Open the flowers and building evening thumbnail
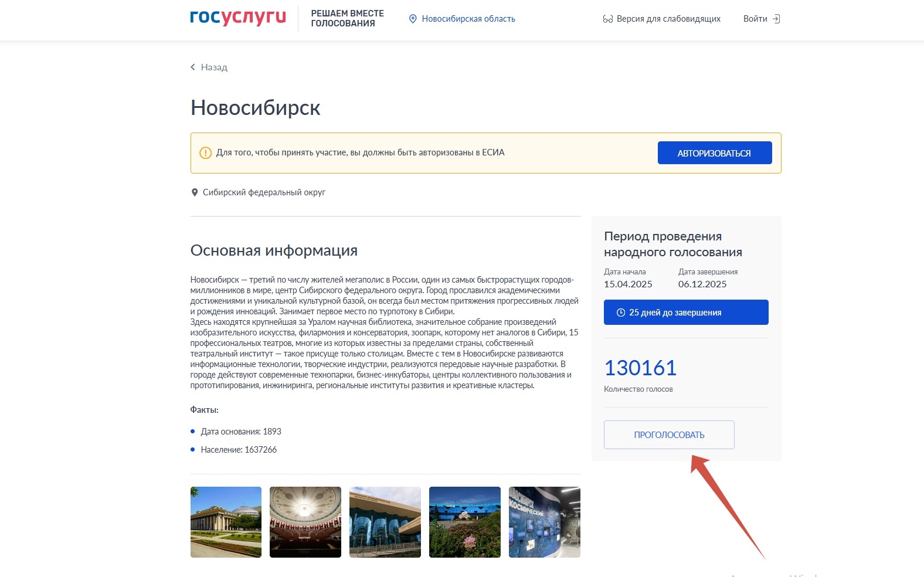The width and height of the screenshot is (924, 577). pyautogui.click(x=465, y=522)
